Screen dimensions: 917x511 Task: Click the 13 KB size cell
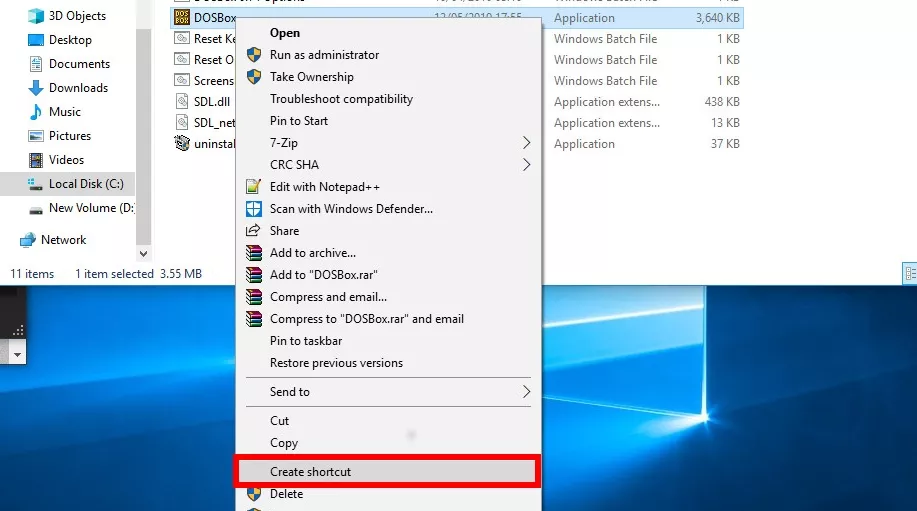[725, 123]
